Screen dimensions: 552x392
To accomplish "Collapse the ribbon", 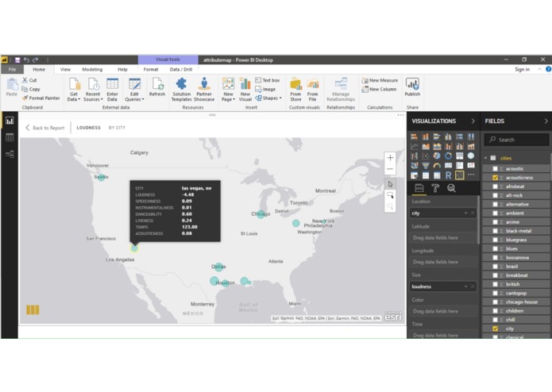I will (539, 69).
